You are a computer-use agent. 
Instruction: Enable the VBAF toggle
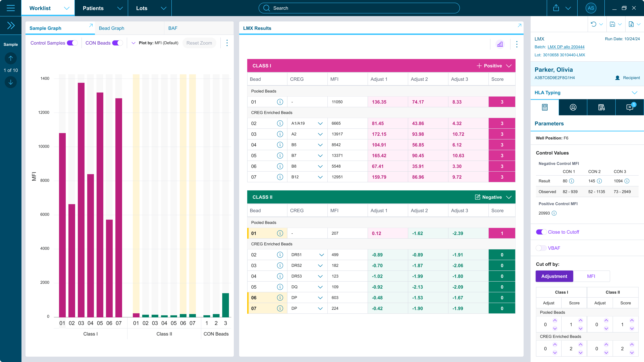[541, 248]
